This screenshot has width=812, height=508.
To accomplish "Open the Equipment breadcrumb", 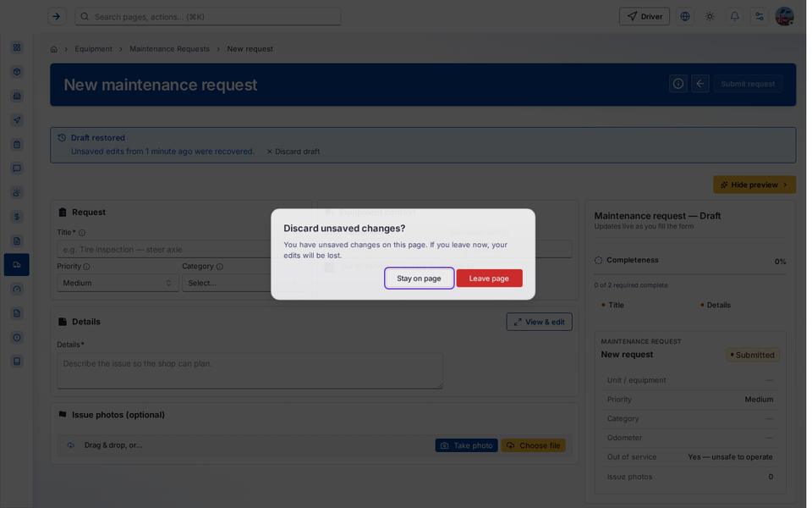I will click(x=93, y=49).
